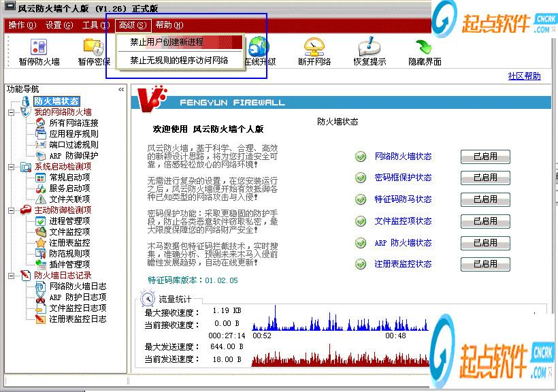Click the 特征码库版本：01.02.05 text

pos(193,280)
